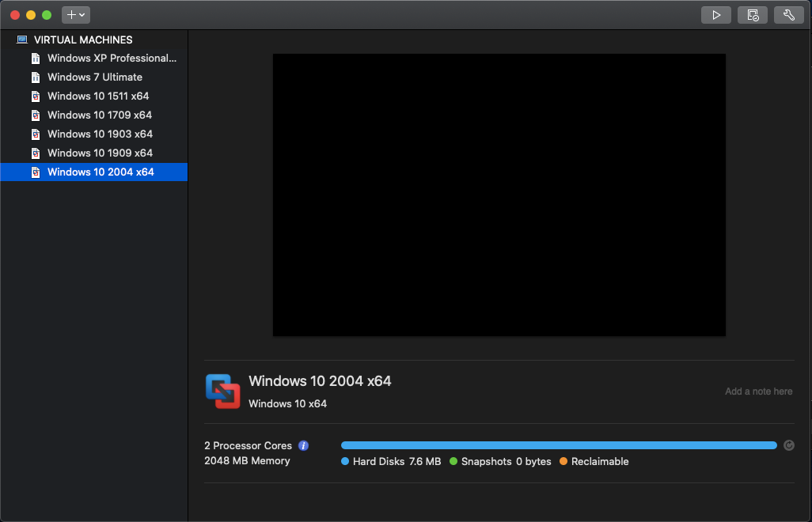Click the Reclaimable legend label

coord(600,461)
